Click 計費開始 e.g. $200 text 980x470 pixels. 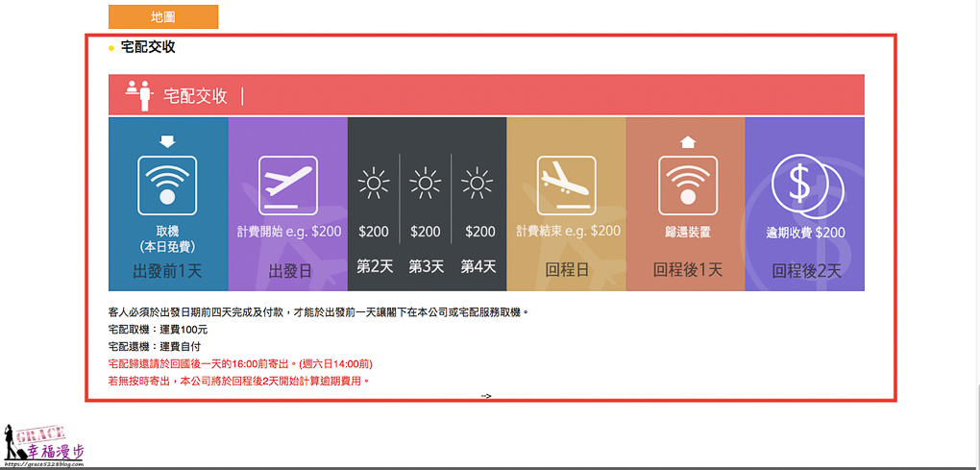click(x=289, y=232)
